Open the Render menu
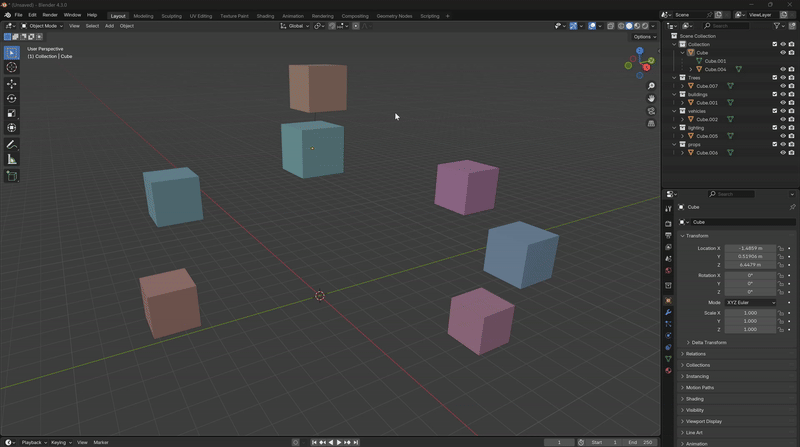Screen dimensions: 800x447 pyautogui.click(x=49, y=15)
